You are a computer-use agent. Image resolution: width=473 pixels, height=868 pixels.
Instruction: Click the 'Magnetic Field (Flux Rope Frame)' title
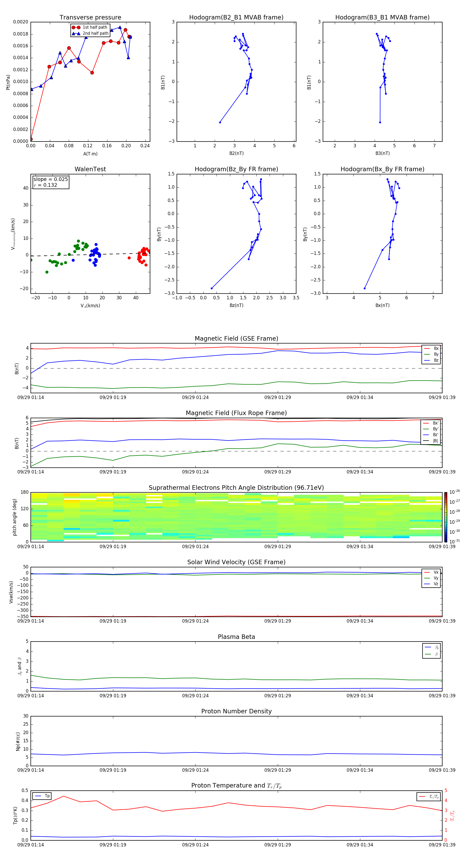(236, 413)
